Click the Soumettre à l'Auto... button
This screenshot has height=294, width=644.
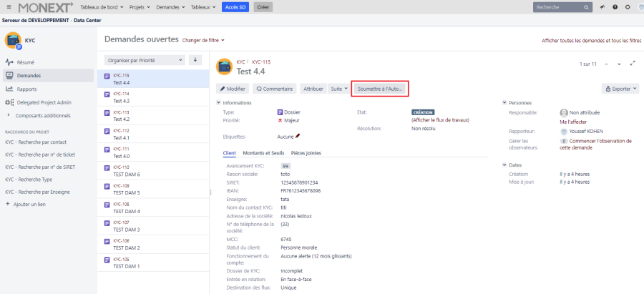(x=380, y=89)
